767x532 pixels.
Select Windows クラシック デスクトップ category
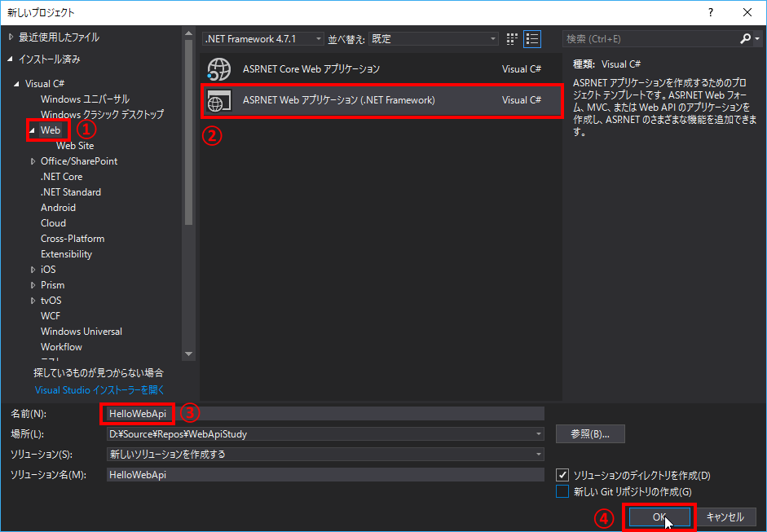click(102, 114)
